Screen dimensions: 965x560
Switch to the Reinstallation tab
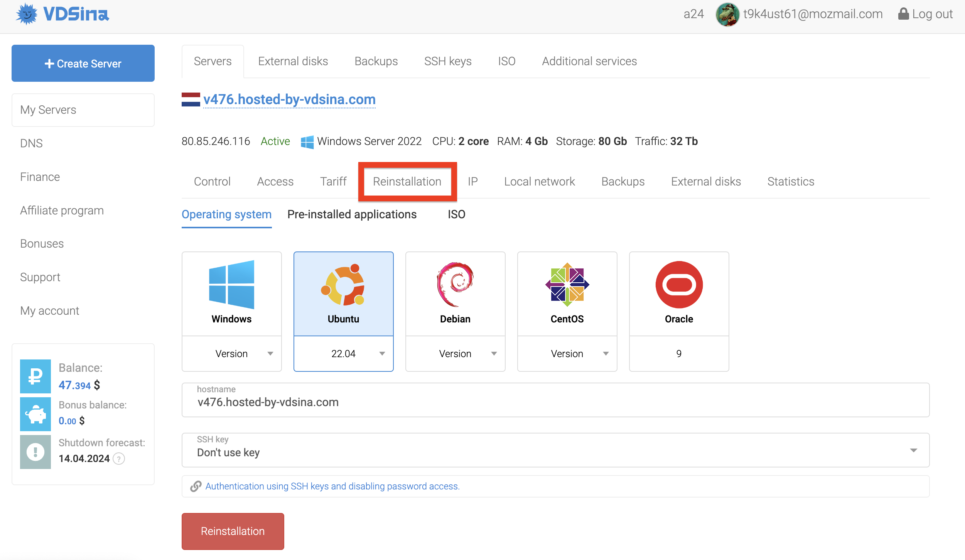(x=407, y=182)
